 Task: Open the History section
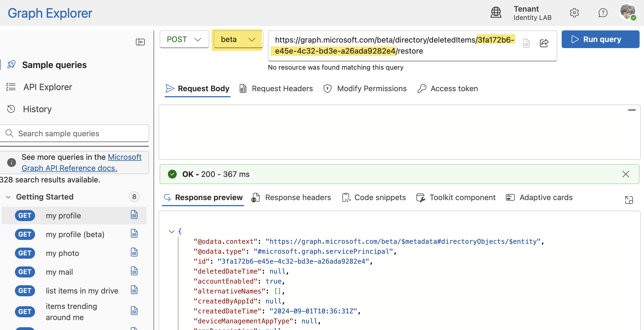pos(37,109)
